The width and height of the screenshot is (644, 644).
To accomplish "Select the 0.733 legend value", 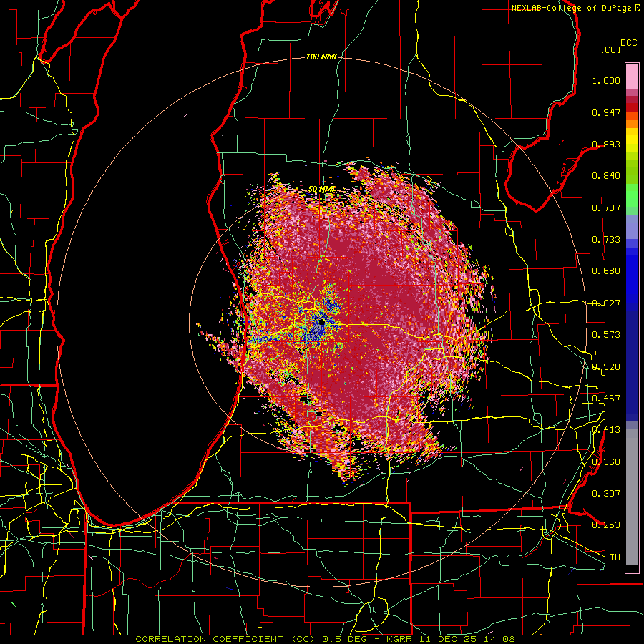I will [606, 240].
